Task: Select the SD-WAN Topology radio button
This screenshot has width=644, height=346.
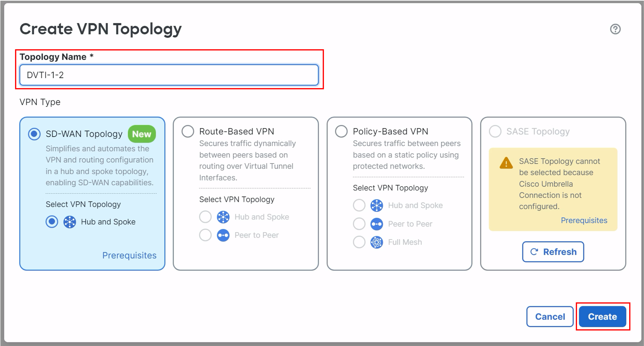Action: (x=34, y=134)
